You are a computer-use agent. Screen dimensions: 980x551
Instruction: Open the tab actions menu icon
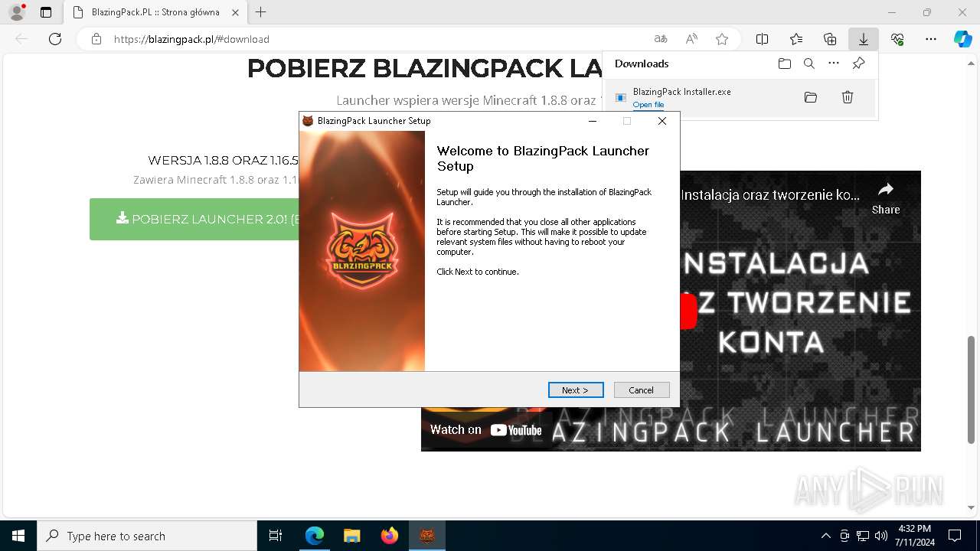tap(46, 12)
